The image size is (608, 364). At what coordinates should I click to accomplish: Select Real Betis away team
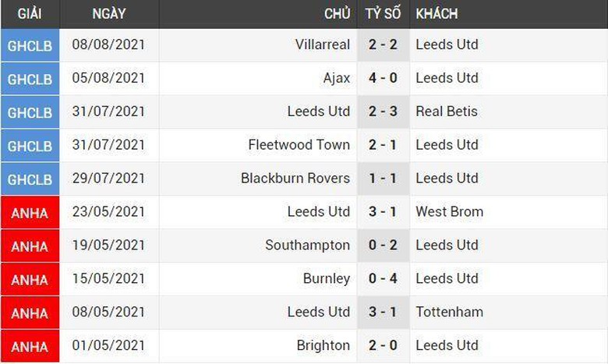tap(447, 111)
